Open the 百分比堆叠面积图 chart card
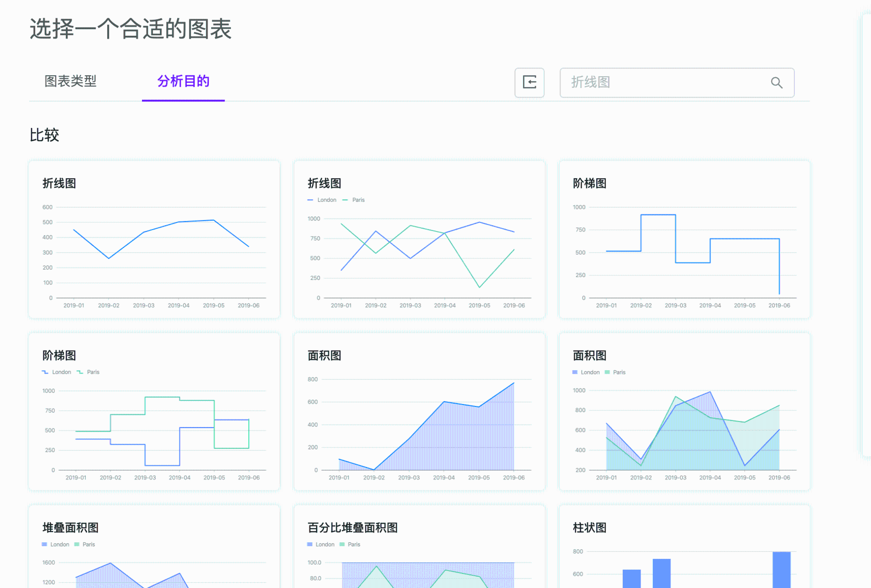 click(419, 547)
